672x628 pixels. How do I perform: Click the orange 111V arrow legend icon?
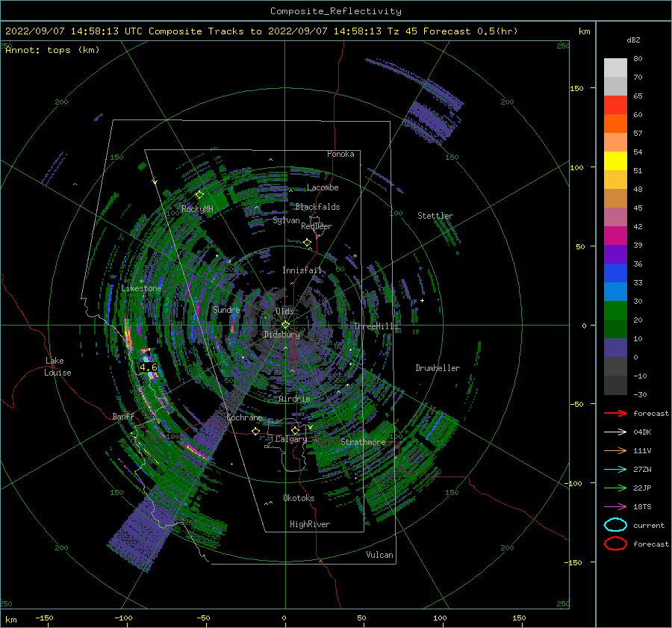click(615, 450)
